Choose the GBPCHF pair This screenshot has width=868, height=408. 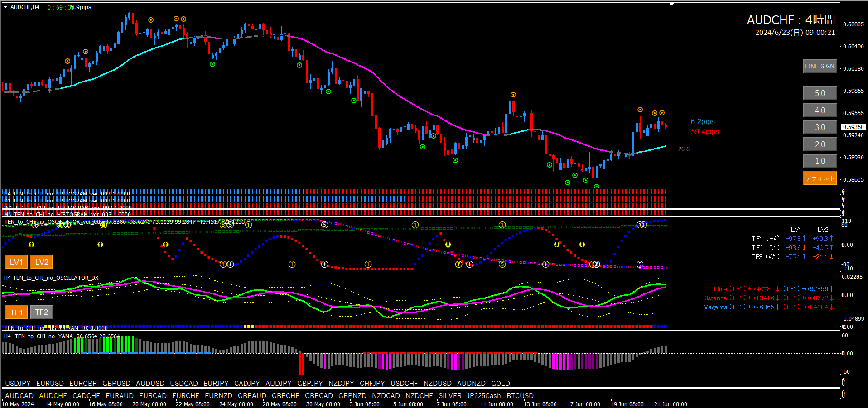pyautogui.click(x=286, y=396)
